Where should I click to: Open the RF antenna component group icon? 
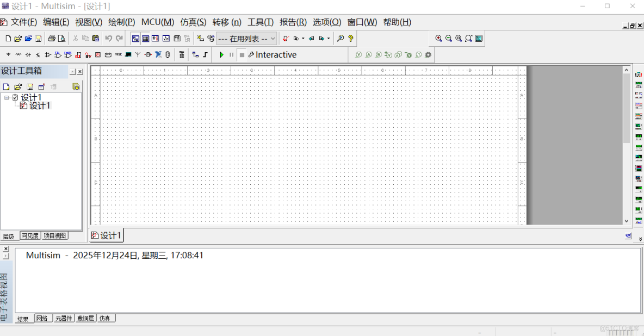pos(138,54)
